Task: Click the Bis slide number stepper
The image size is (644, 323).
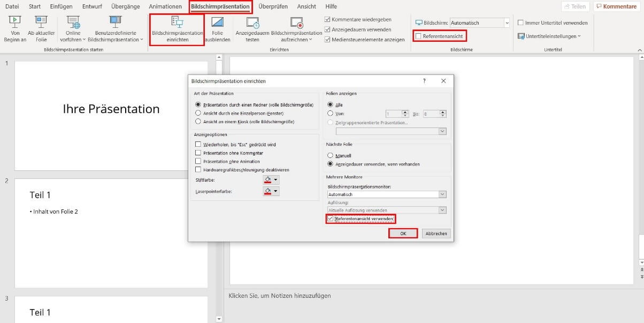Action: point(442,114)
